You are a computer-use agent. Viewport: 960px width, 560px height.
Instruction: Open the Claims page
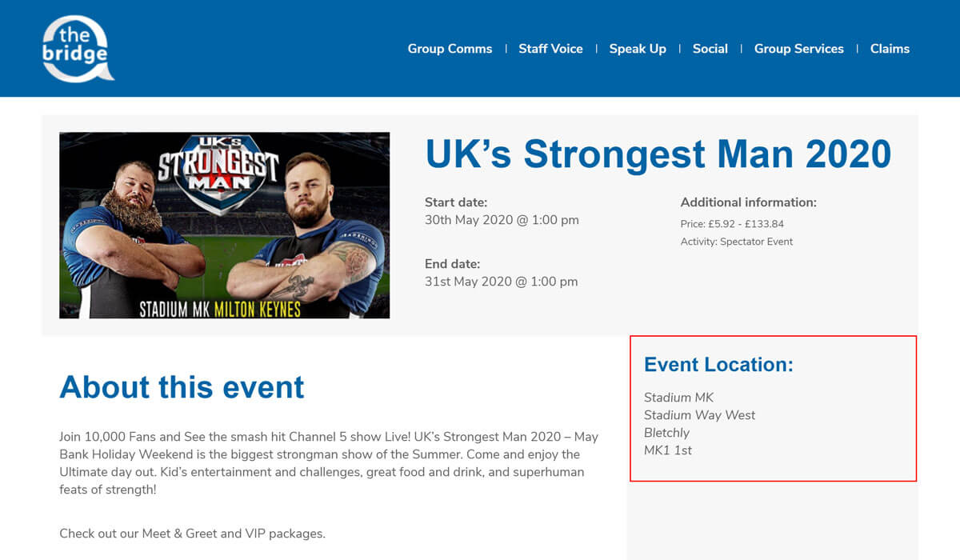[x=890, y=49]
